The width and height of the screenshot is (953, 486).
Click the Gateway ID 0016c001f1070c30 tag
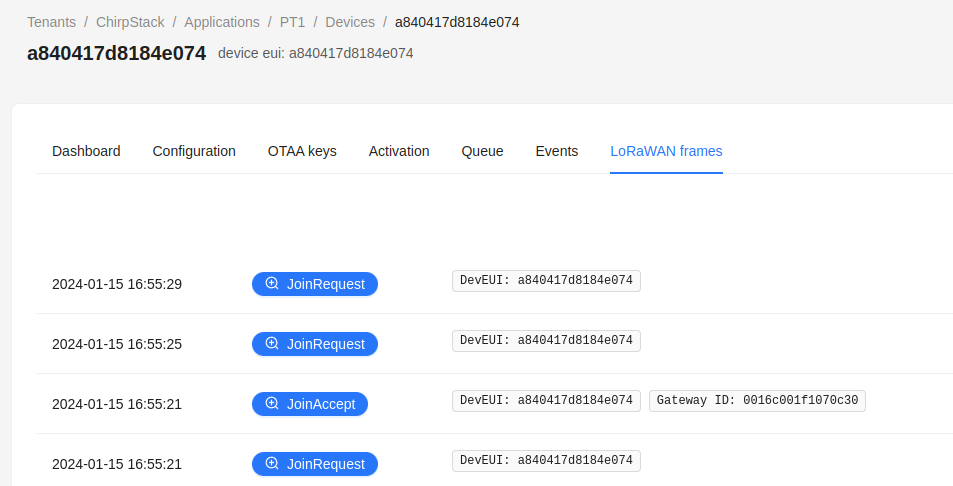[757, 400]
